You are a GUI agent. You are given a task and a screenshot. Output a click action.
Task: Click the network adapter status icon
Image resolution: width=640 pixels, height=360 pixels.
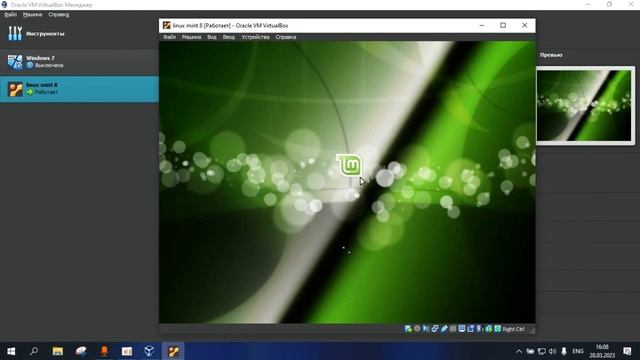[435, 329]
